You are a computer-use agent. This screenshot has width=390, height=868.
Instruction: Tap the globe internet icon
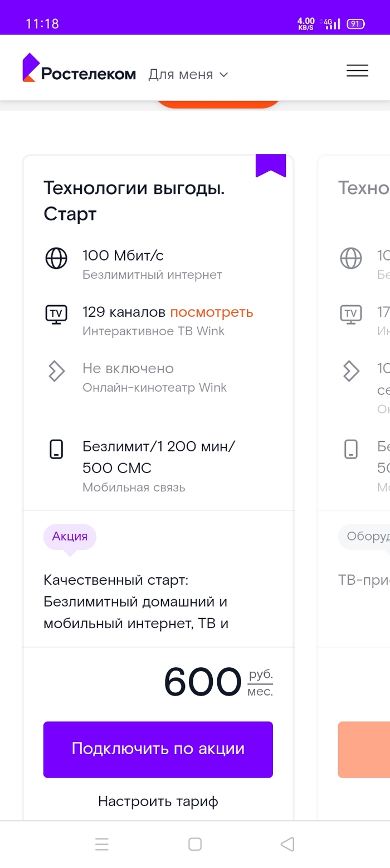pyautogui.click(x=56, y=259)
